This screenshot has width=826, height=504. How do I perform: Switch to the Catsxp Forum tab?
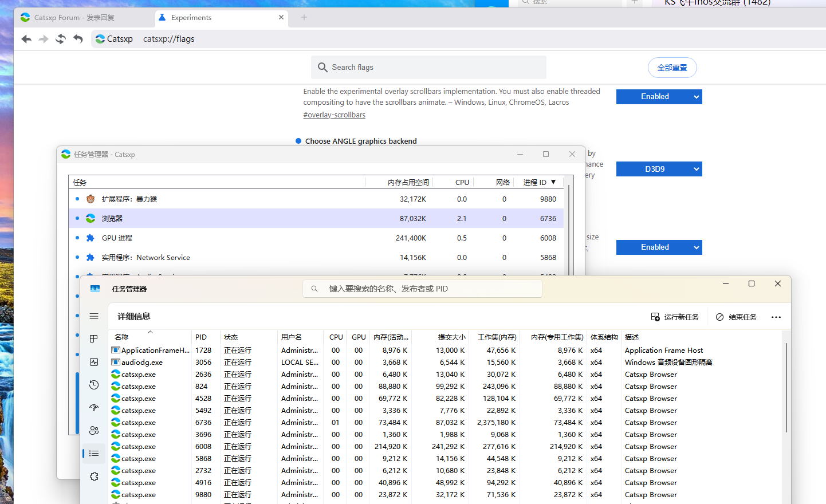pos(74,18)
